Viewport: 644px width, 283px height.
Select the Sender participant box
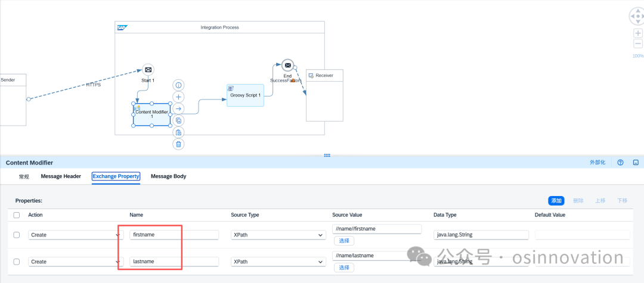click(13, 99)
